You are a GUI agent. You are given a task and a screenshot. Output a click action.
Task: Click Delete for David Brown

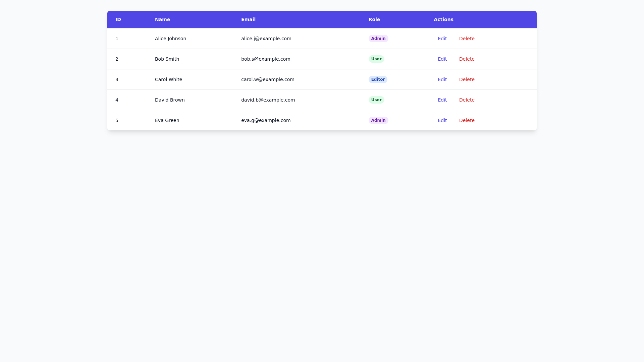467,100
